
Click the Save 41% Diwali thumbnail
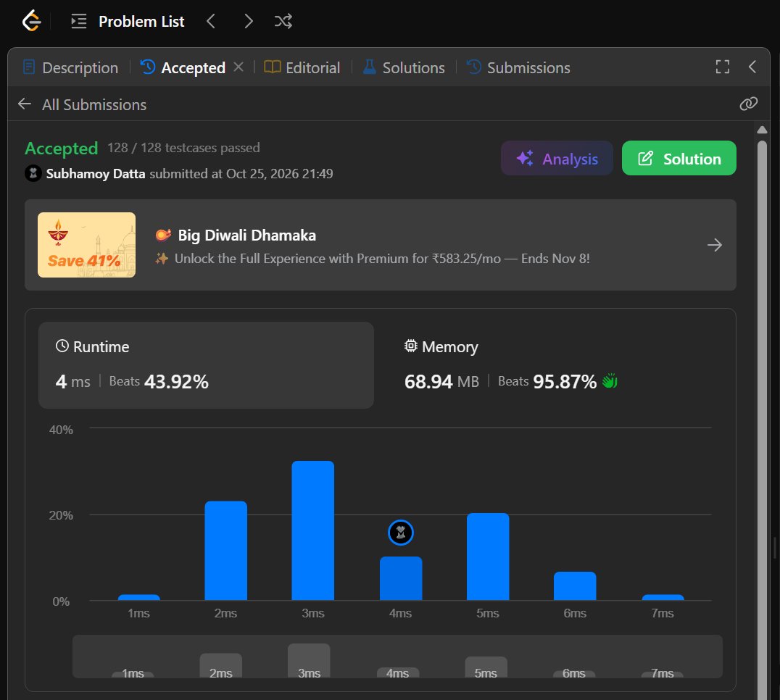(x=86, y=245)
